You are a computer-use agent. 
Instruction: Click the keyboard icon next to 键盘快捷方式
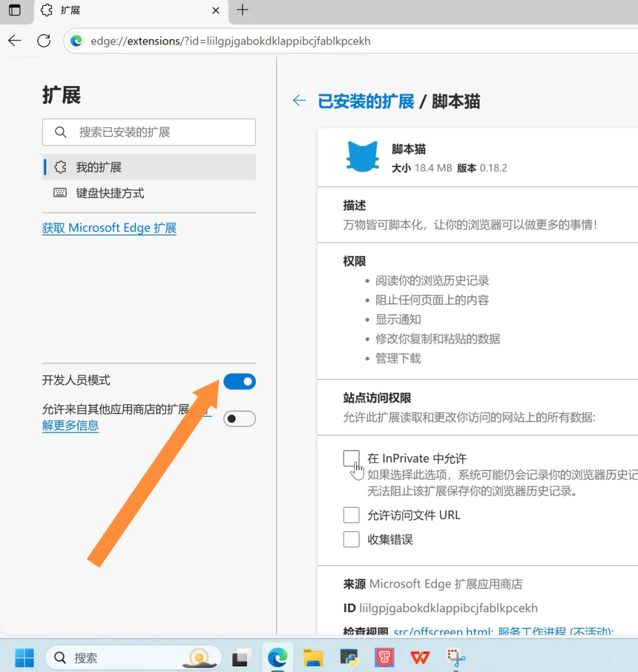point(60,193)
